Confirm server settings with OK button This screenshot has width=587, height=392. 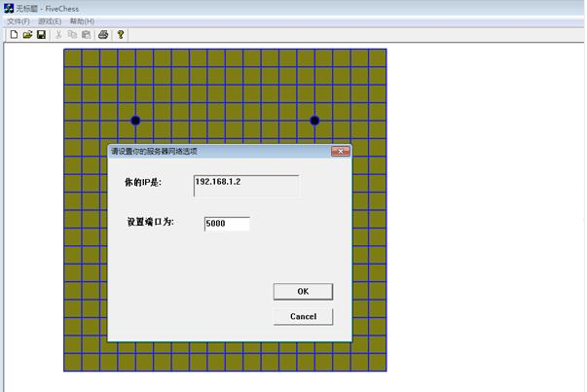(303, 292)
